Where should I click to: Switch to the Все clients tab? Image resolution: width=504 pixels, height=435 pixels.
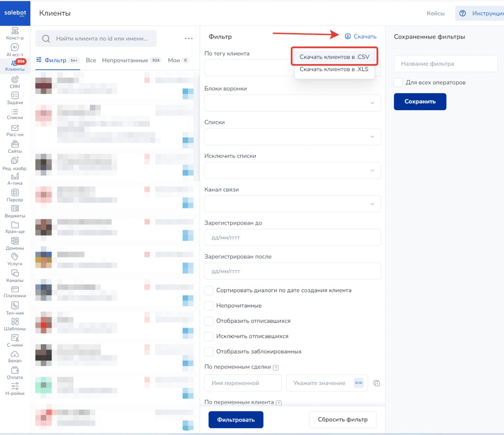pos(91,60)
